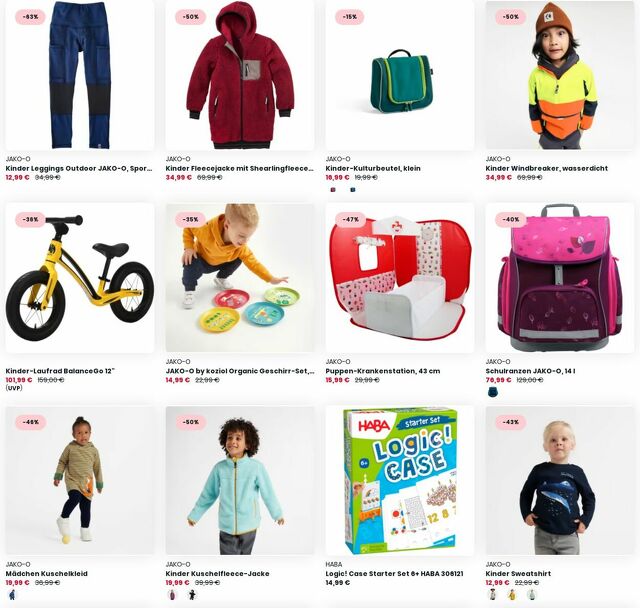Pick the red variant of Kinder-Kulturbeutel
Screen dimensions: 640x608
pos(333,189)
